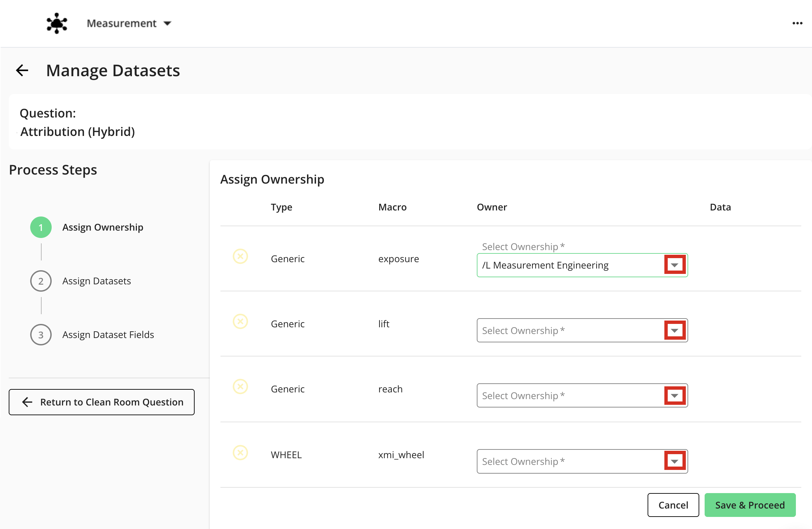Click the Cancel button

click(673, 505)
